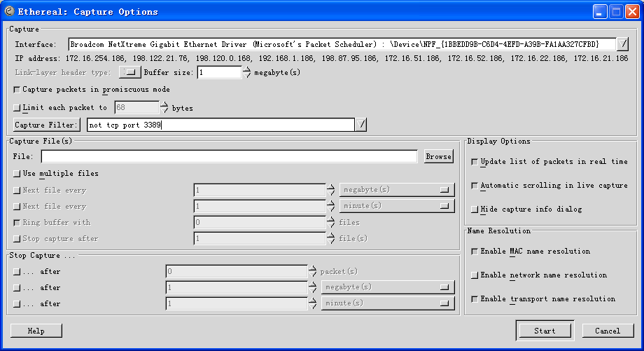
Task: Open the Help button
Action: [x=36, y=331]
